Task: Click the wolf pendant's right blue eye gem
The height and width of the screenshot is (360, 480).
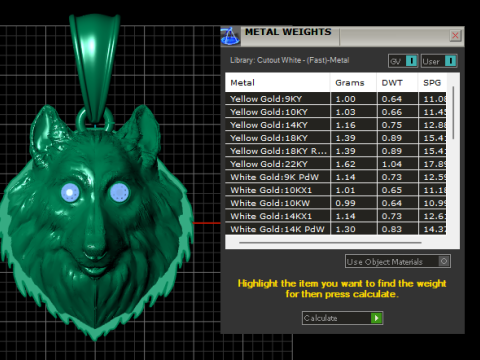Action: (x=119, y=192)
